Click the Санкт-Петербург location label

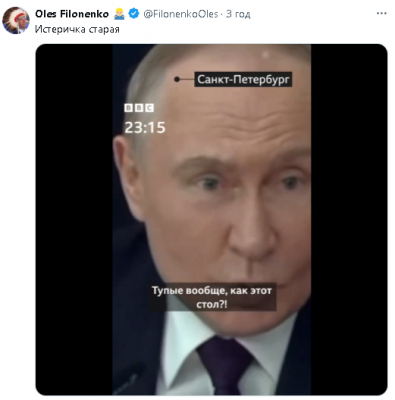coord(243,79)
